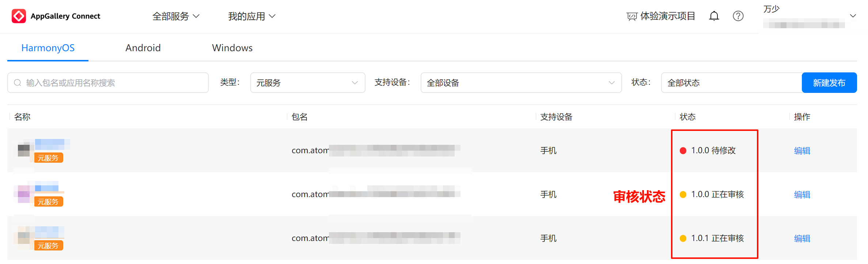Click the help question mark icon

tap(738, 16)
